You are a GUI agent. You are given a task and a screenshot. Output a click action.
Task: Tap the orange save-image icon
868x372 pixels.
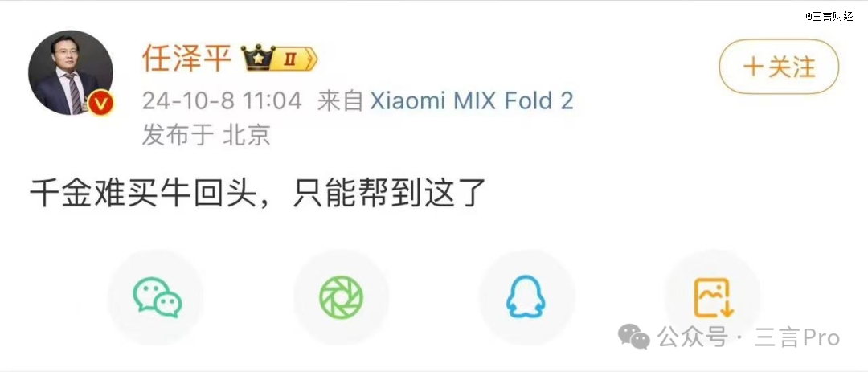[712, 297]
